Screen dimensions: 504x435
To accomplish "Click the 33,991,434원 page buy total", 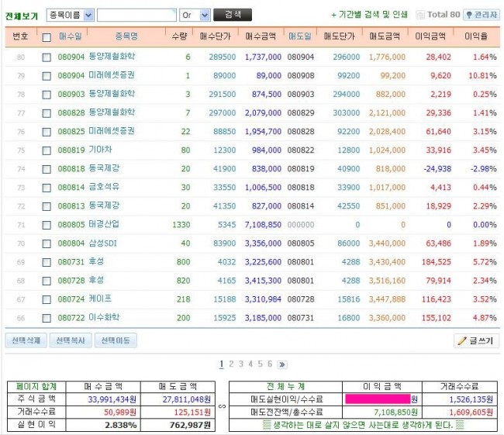I will tap(112, 399).
